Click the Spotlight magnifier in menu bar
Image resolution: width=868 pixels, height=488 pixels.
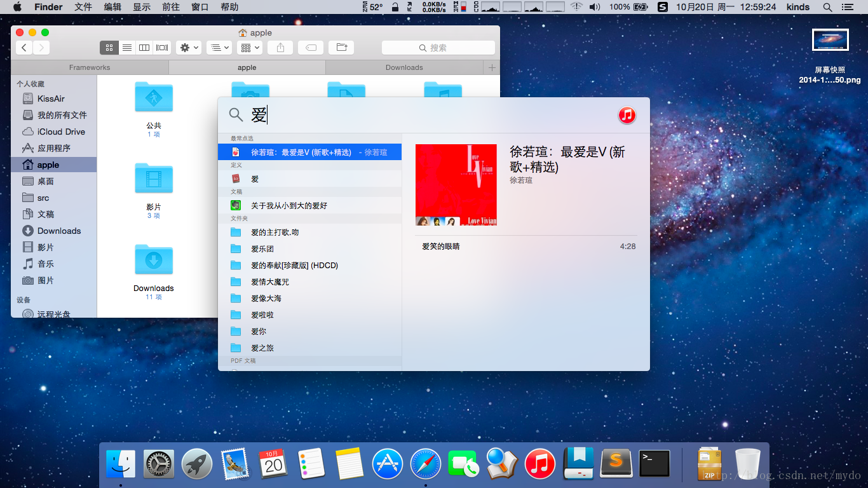(827, 7)
